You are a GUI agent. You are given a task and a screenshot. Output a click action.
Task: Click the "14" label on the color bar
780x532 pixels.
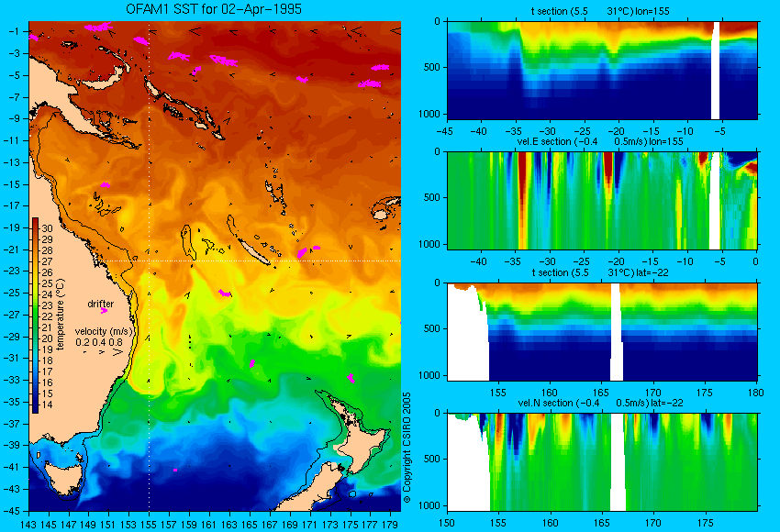(x=47, y=405)
